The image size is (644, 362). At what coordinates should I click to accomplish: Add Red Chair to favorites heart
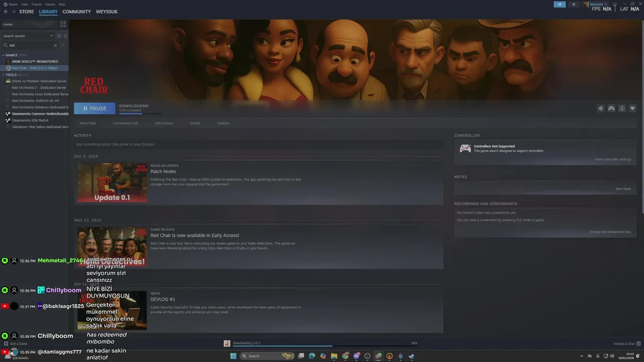632,109
